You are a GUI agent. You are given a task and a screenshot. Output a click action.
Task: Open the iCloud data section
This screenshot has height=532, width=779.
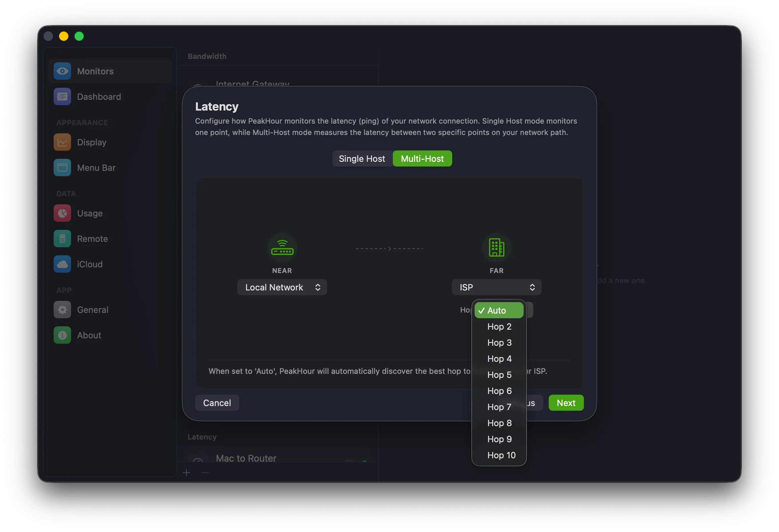[x=110, y=264]
